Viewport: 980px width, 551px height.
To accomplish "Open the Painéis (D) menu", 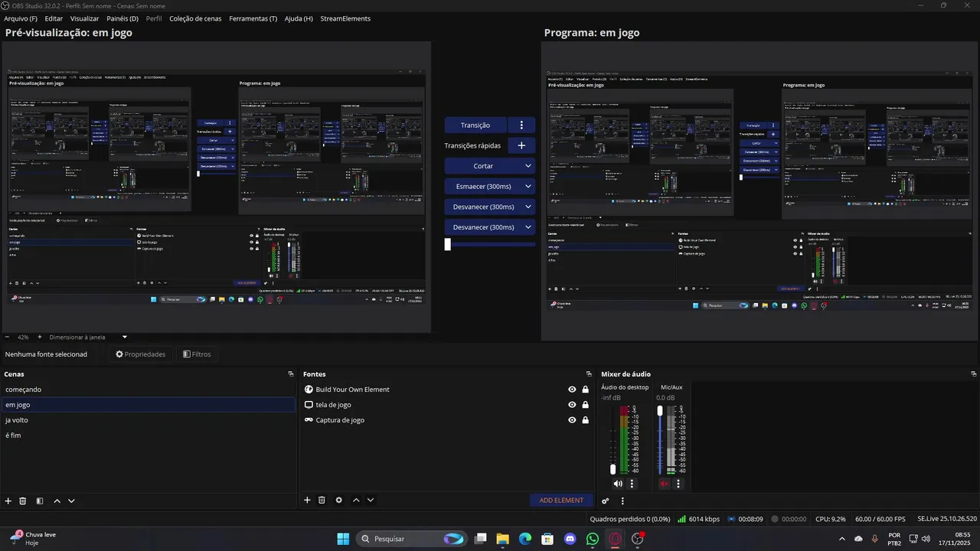I will point(122,18).
